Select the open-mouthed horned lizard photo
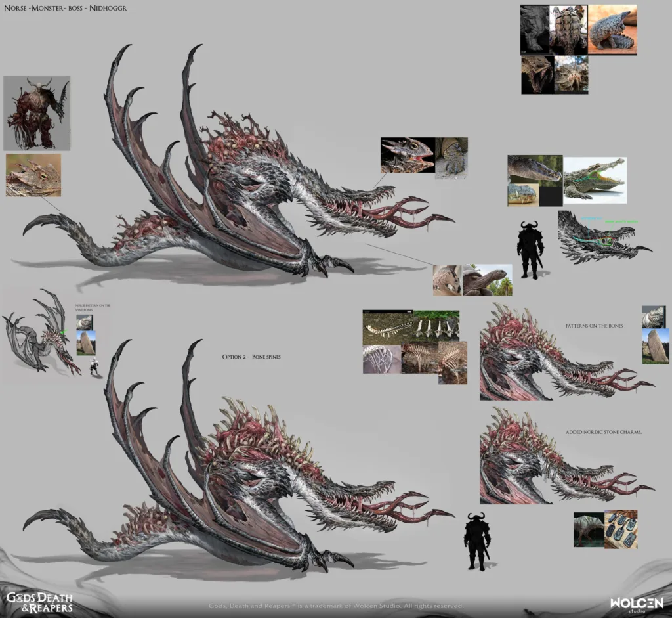The height and width of the screenshot is (618, 672). tap(407, 156)
